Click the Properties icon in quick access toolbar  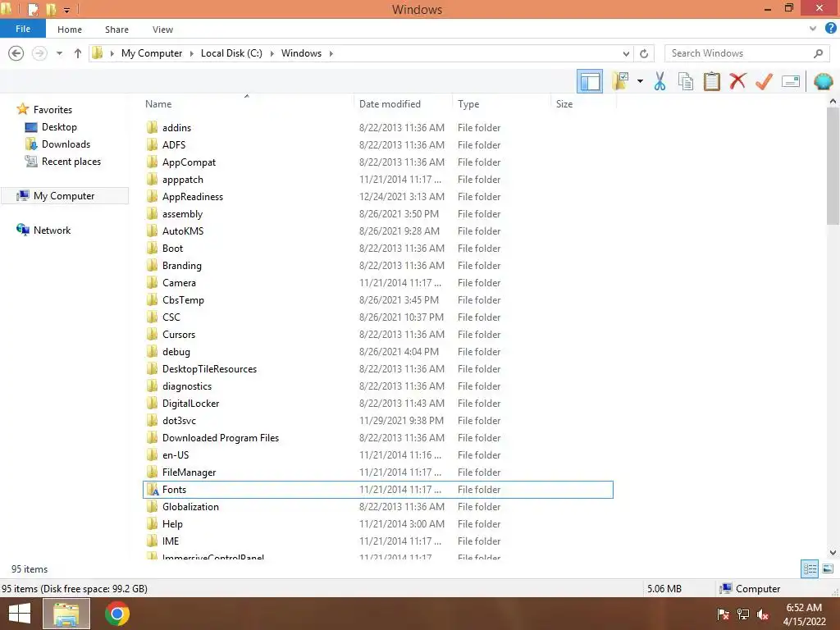(x=33, y=9)
